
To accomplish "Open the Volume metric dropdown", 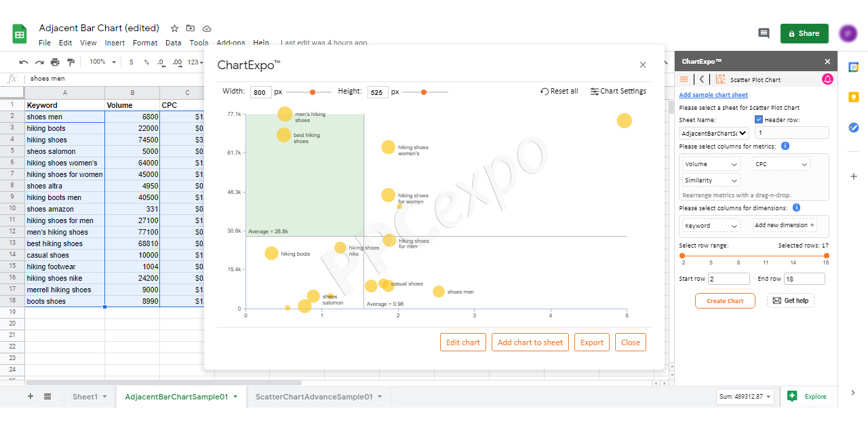I will [x=711, y=164].
